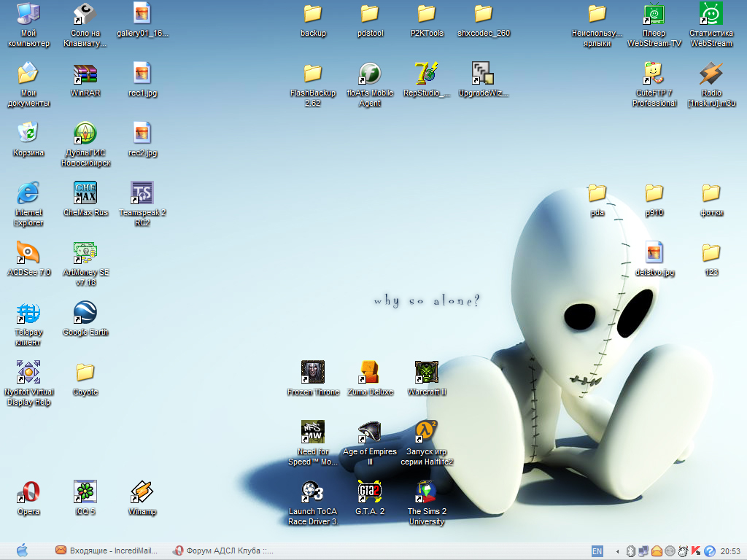Open the EN language indicator

pyautogui.click(x=597, y=551)
